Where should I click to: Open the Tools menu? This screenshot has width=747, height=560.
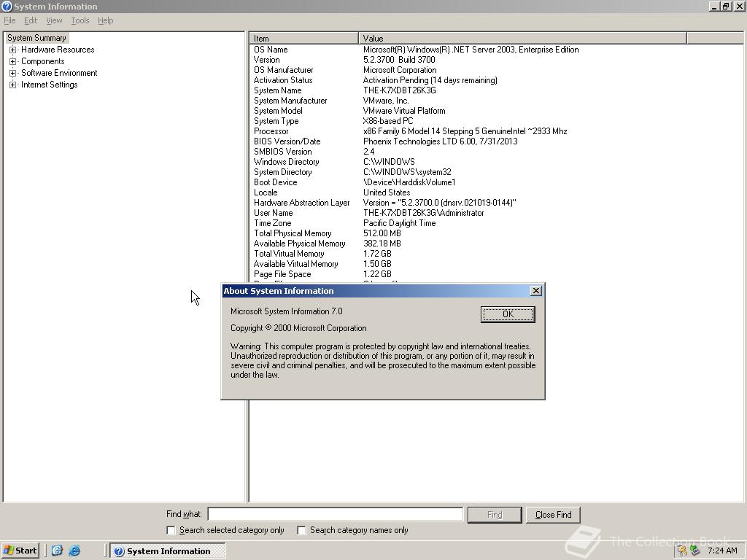click(80, 20)
